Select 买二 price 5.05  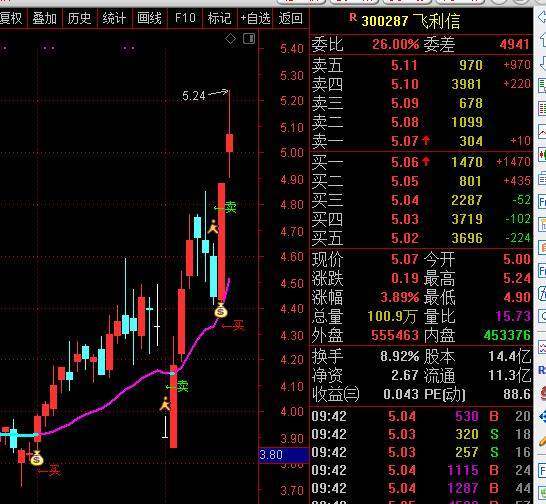[404, 181]
